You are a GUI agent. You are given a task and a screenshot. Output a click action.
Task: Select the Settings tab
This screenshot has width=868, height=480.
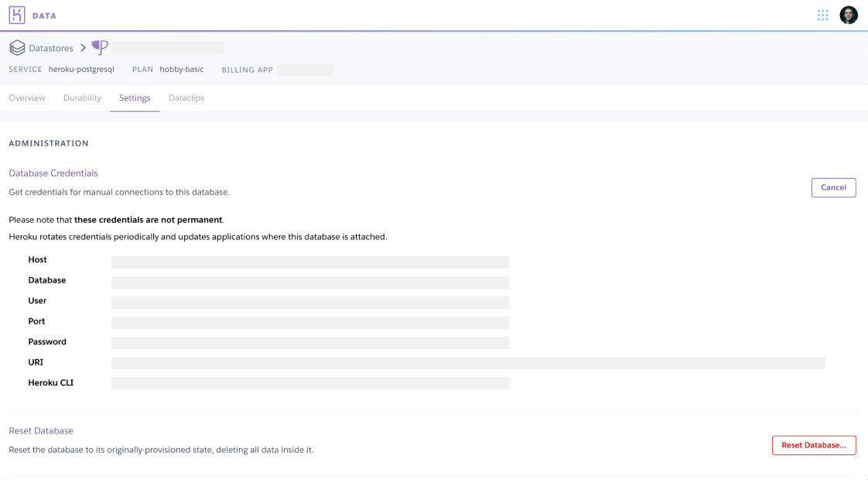(x=134, y=98)
